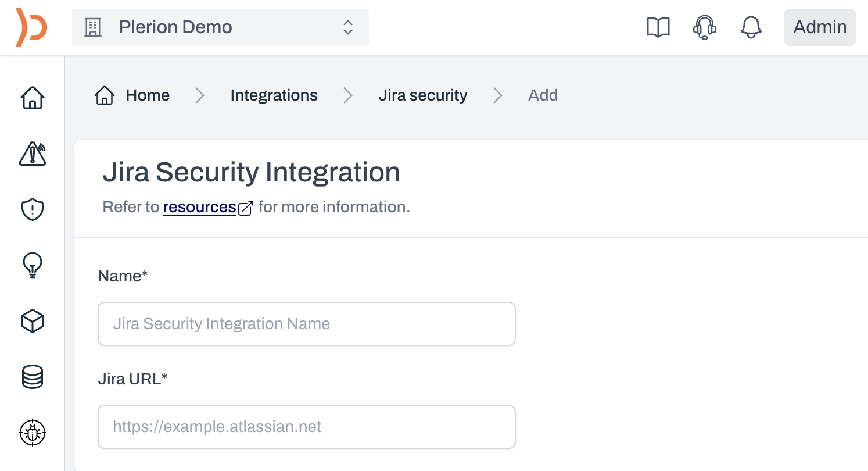Navigate to Integrations breadcrumb

(274, 95)
